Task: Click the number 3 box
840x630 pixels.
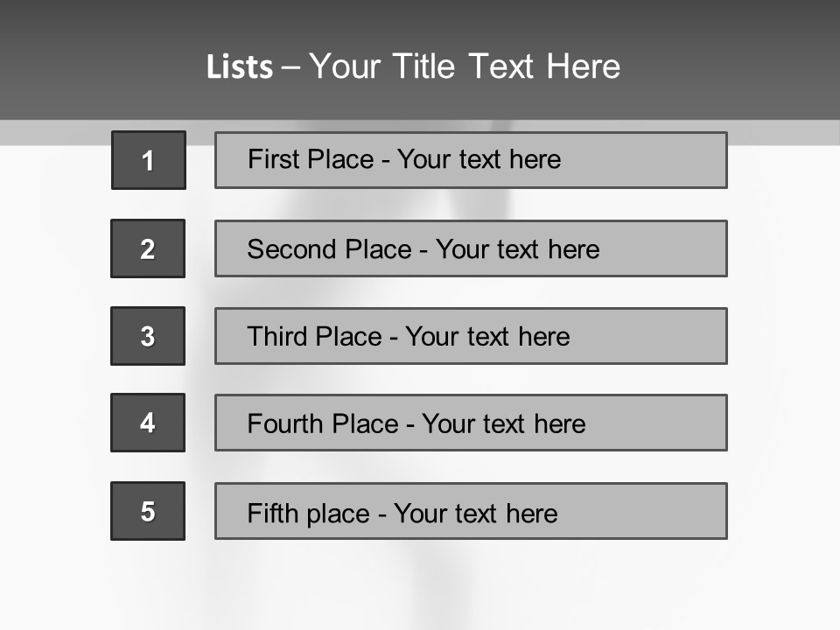Action: tap(148, 336)
